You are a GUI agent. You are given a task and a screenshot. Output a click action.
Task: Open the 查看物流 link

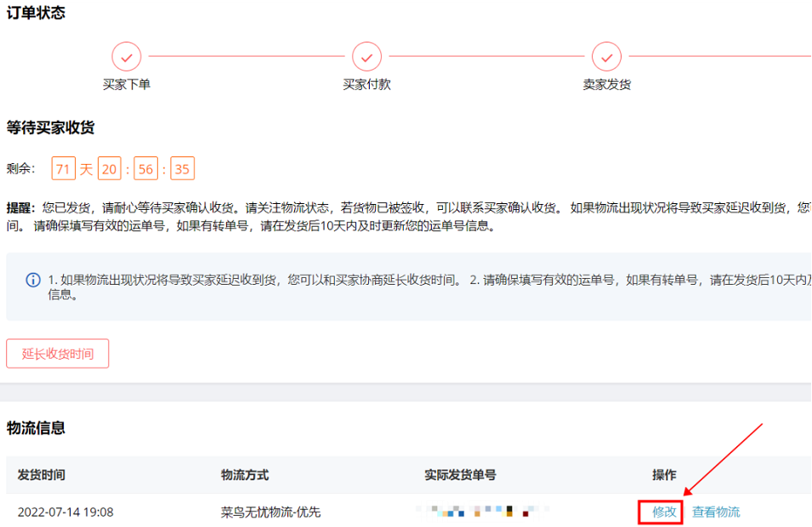(x=716, y=512)
